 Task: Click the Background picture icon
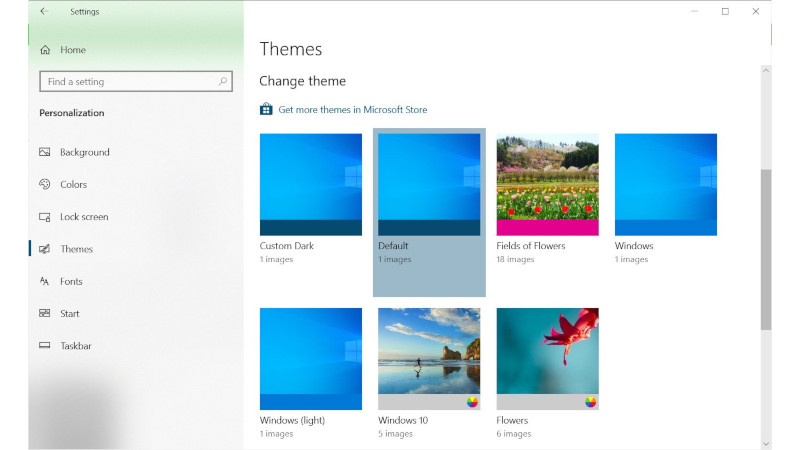point(45,152)
